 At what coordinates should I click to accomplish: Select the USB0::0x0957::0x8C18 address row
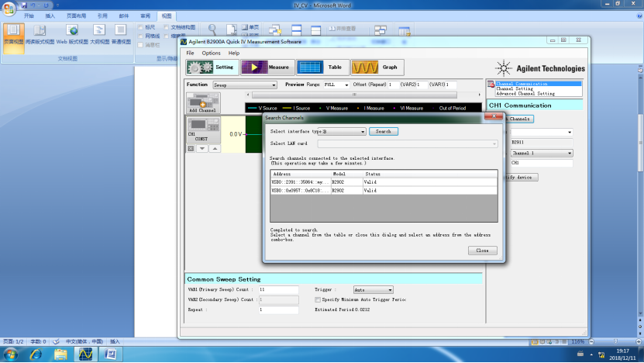pos(384,190)
